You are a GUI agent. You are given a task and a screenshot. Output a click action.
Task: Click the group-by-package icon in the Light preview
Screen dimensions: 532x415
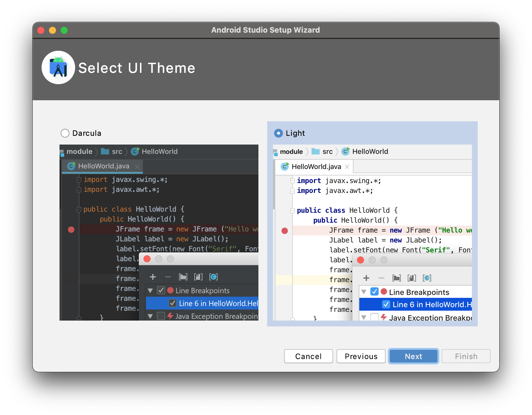pyautogui.click(x=397, y=278)
